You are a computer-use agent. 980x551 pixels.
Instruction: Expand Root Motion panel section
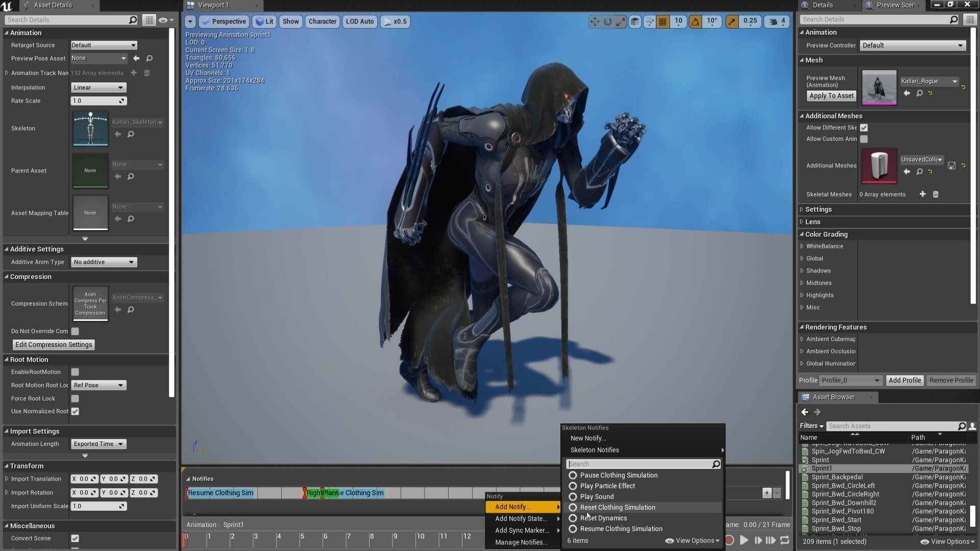click(x=6, y=359)
